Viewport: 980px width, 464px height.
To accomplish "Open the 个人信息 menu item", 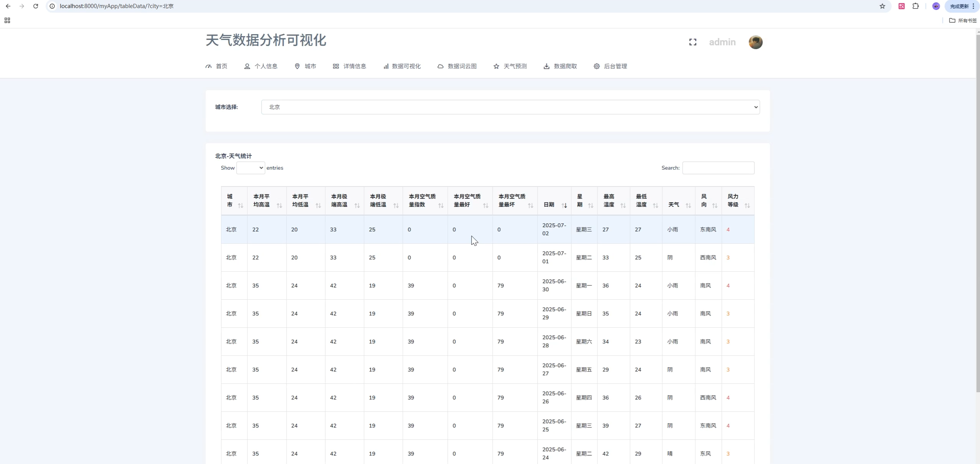I will (x=261, y=66).
